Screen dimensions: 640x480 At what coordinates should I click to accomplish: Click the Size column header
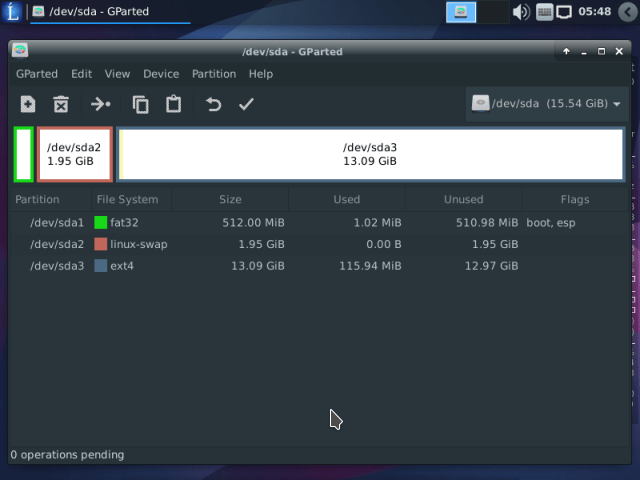coord(230,199)
